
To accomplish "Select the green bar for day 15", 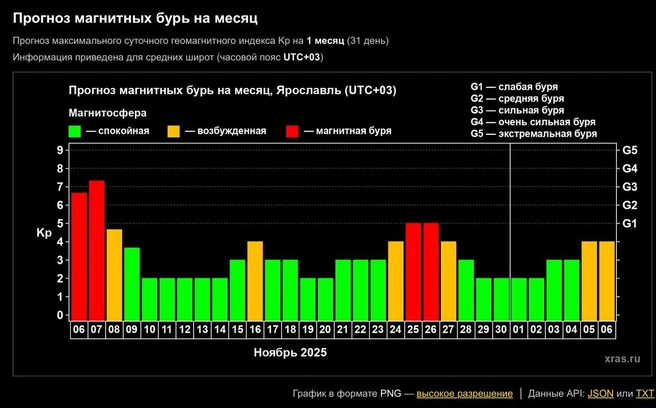I will pyautogui.click(x=237, y=290).
